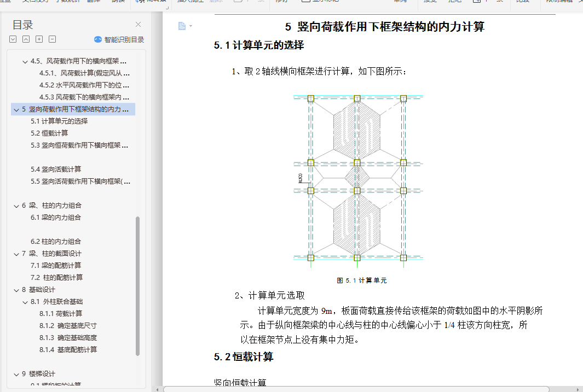
Task: Select the structural frame plan figure
Action: [358, 181]
